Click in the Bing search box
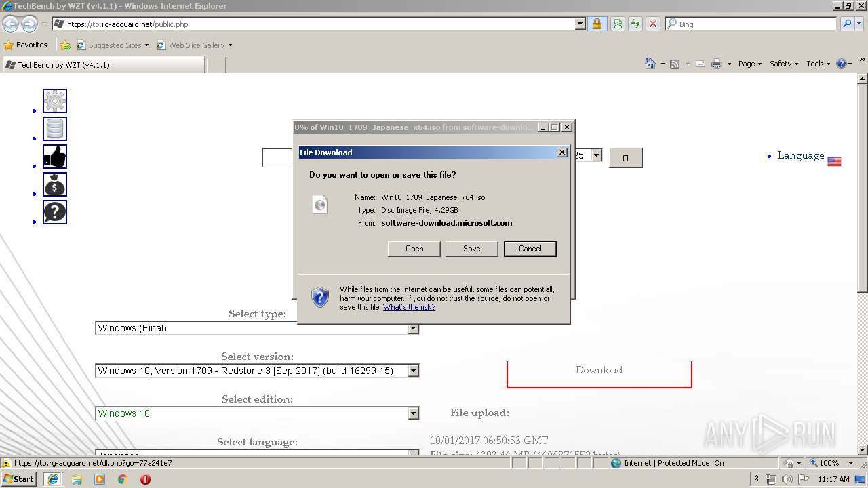The width and height of the screenshot is (868, 488). (x=751, y=24)
